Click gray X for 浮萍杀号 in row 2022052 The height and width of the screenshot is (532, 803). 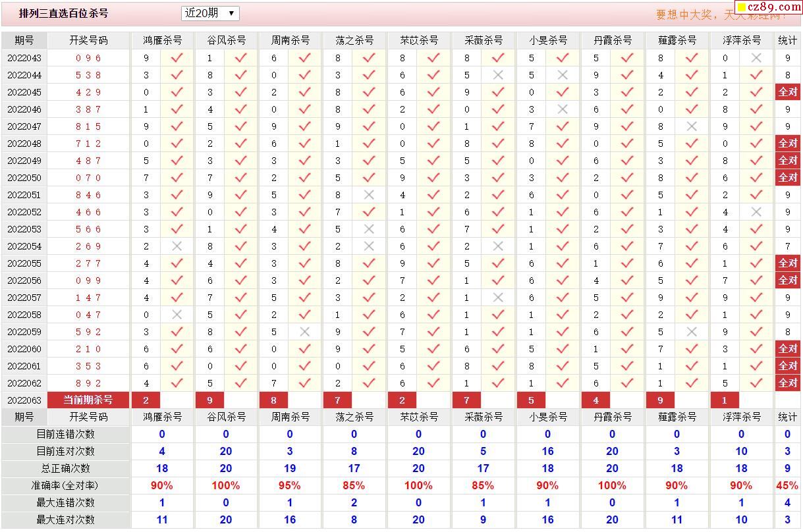pyautogui.click(x=756, y=212)
